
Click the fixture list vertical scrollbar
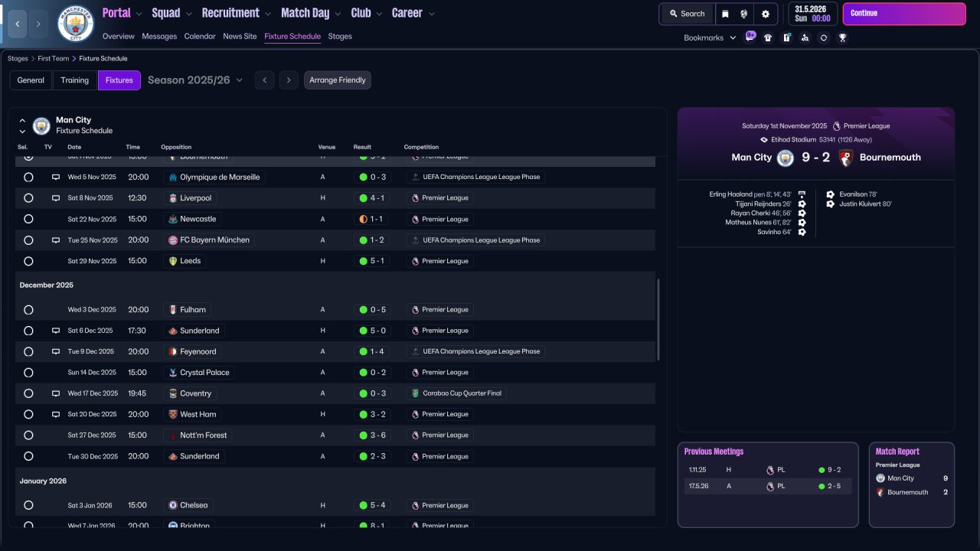[x=658, y=320]
